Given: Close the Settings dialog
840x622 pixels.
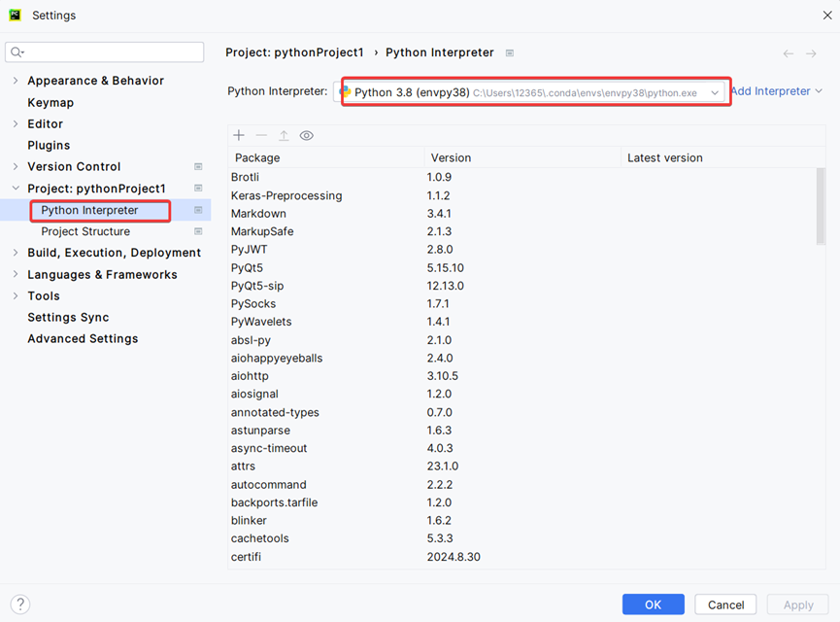Looking at the screenshot, I should (x=827, y=15).
